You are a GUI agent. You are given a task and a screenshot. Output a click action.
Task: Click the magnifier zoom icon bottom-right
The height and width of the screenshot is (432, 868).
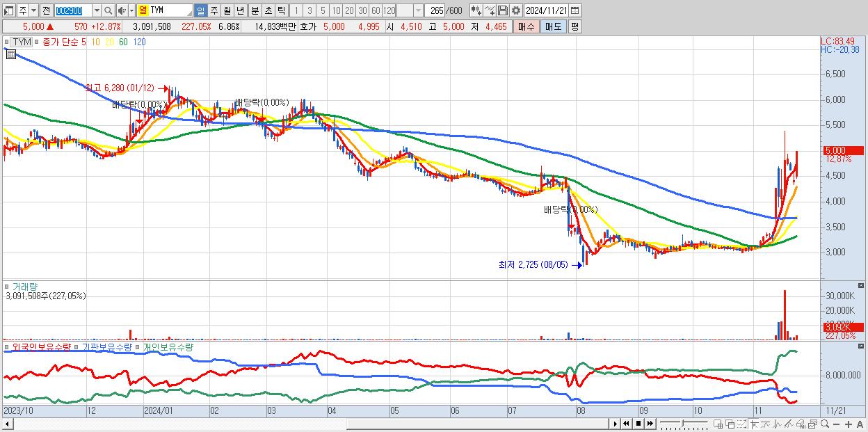[x=824, y=424]
